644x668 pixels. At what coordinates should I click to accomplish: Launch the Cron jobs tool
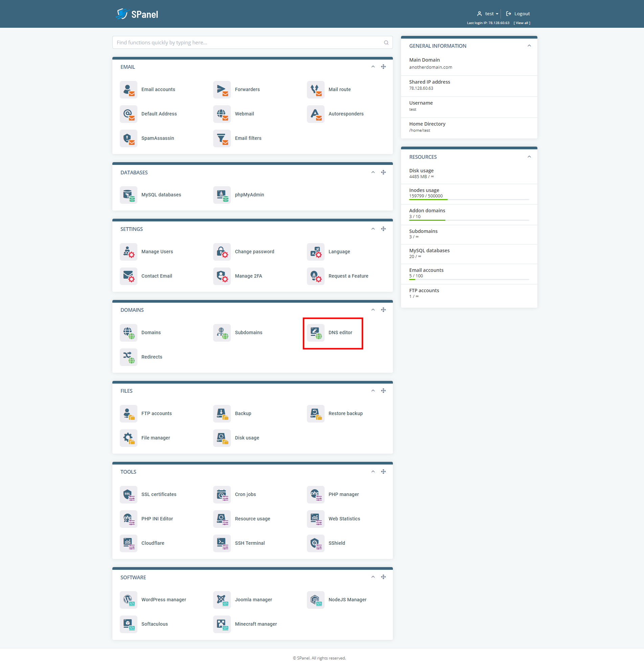coord(222,495)
